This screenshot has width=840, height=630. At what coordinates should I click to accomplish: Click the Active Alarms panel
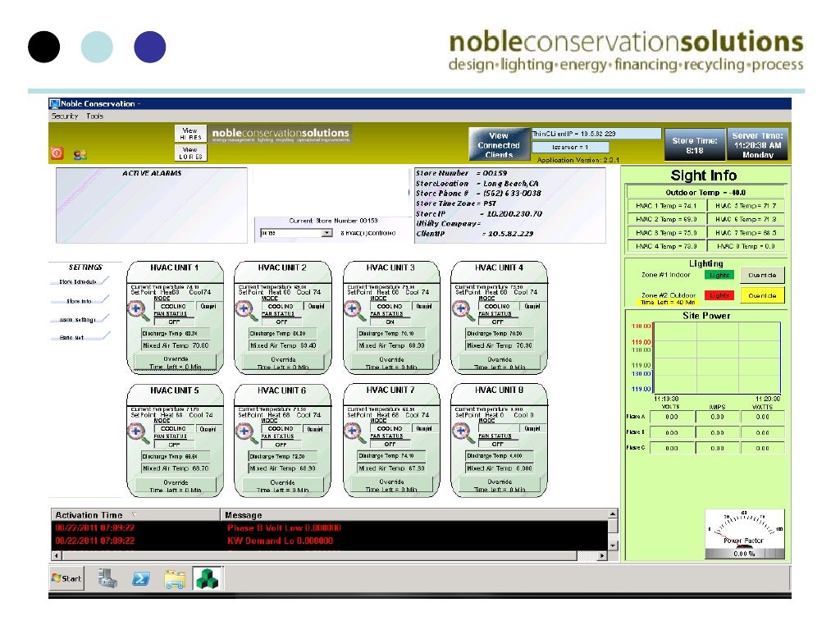click(152, 205)
